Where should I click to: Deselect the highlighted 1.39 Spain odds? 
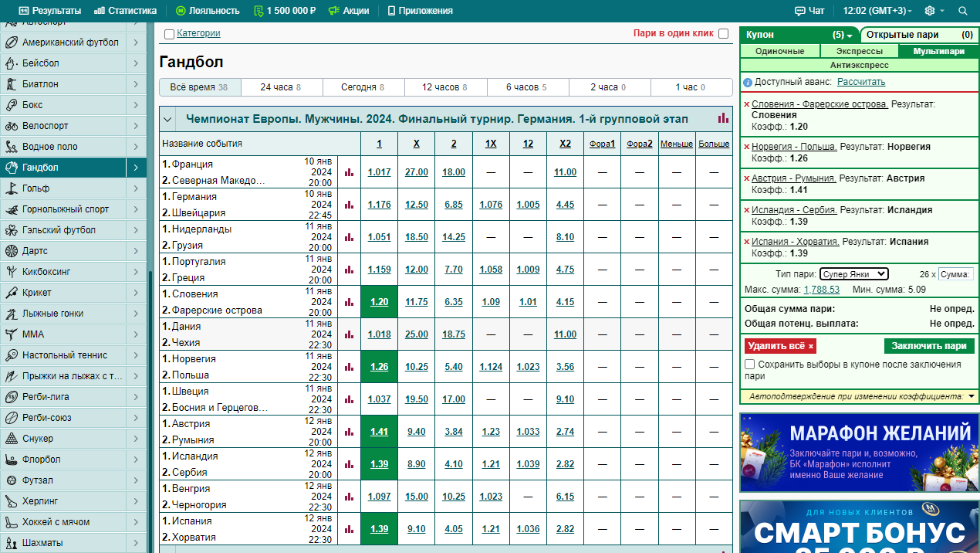coord(379,529)
